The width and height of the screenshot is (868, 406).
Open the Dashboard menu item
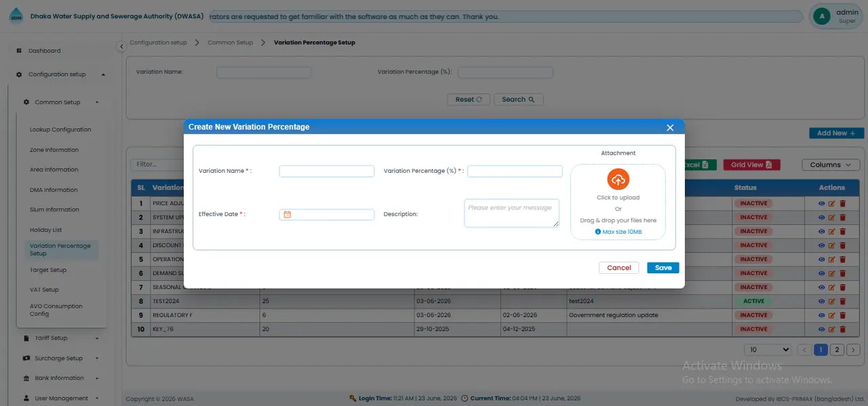(44, 51)
